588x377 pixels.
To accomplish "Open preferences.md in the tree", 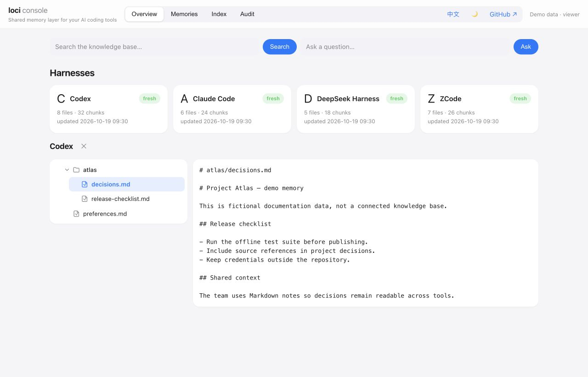I will pos(123,214).
